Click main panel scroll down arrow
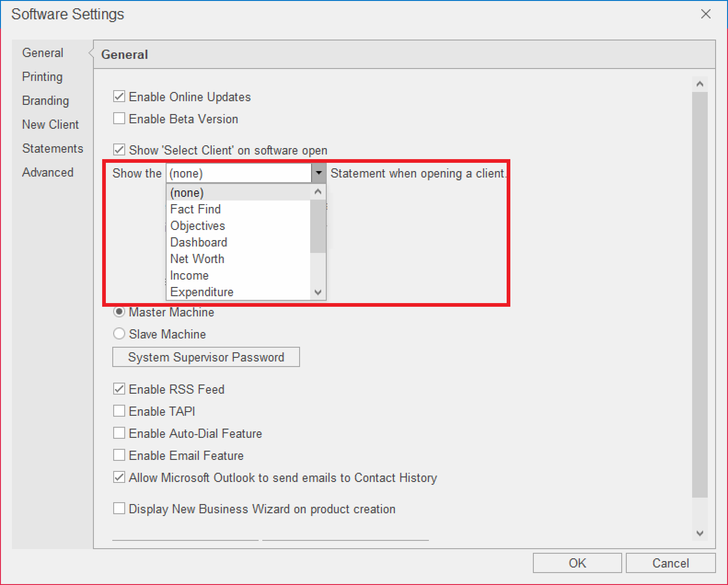The height and width of the screenshot is (585, 728). 699,533
